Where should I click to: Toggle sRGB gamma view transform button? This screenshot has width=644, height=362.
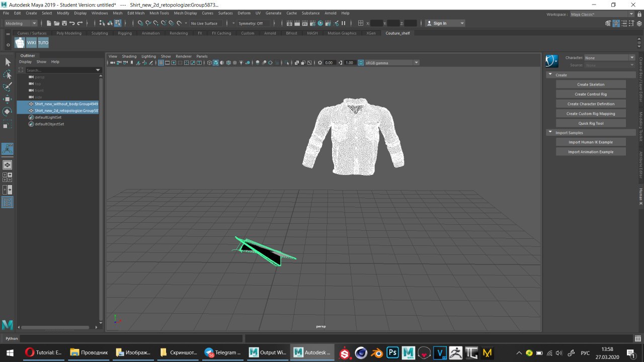point(361,63)
